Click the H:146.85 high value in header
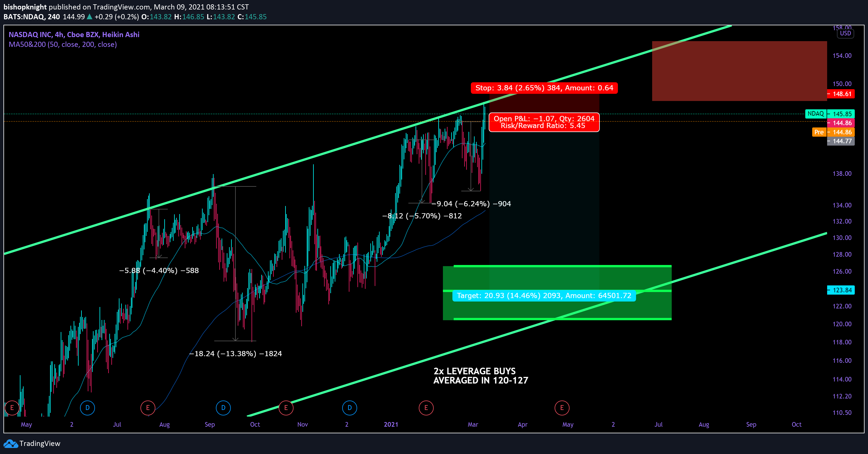Screen dimensions: 868x454 pos(189,17)
